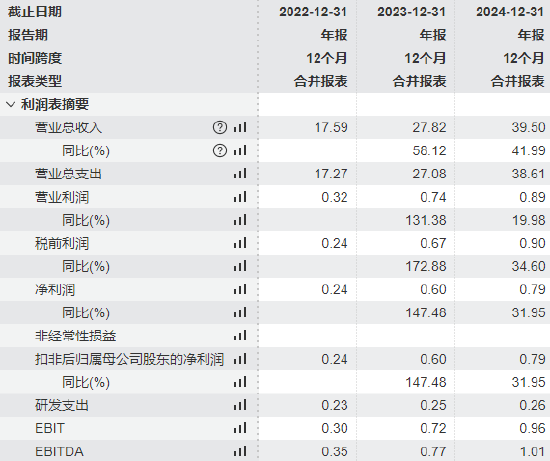Click the 0.26 研发支出 value
Image resolution: width=550 pixels, height=461 pixels.
(x=532, y=405)
